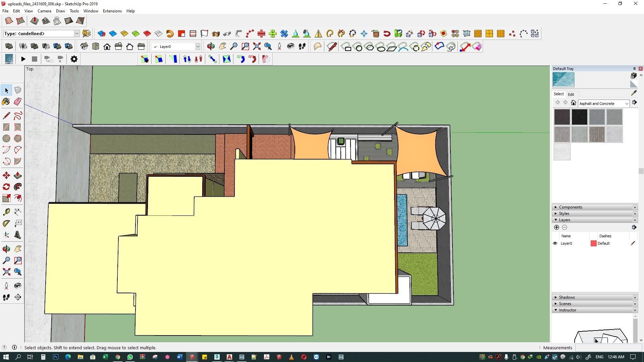This screenshot has width=644, height=362.
Task: Click the Layer0 red color swatch
Action: tap(593, 244)
